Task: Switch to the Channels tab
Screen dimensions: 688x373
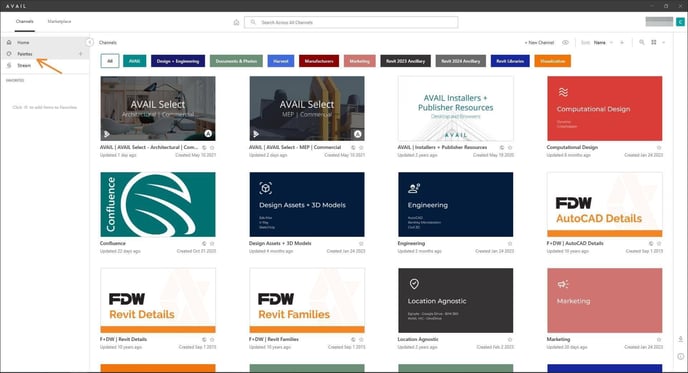Action: tap(25, 21)
